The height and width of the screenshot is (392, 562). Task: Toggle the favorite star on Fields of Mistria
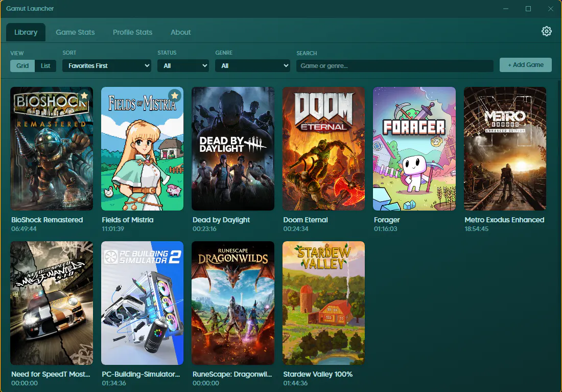175,96
